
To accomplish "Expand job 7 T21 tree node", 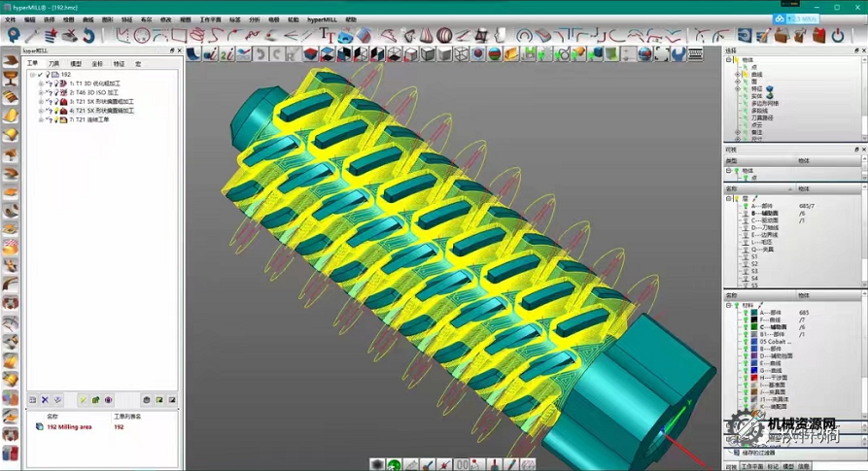I will (41, 120).
